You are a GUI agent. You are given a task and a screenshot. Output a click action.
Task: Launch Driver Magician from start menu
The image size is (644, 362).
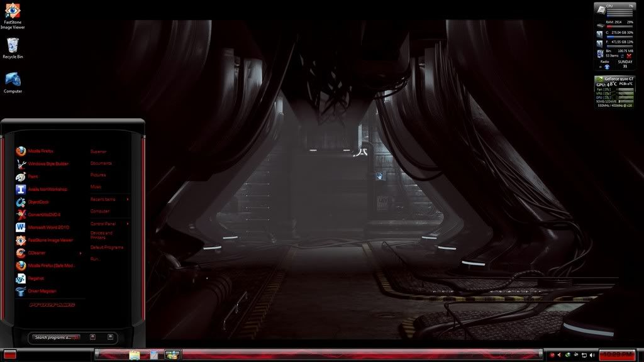click(42, 291)
